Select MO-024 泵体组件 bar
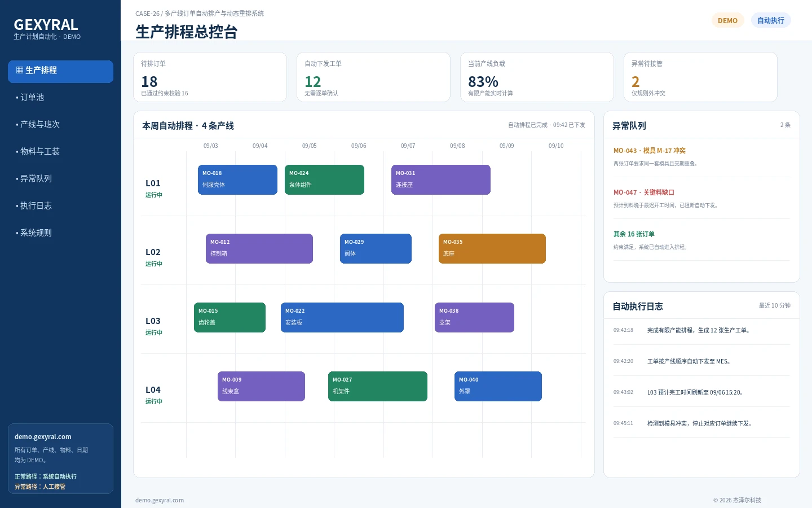812x508 pixels. (324, 179)
